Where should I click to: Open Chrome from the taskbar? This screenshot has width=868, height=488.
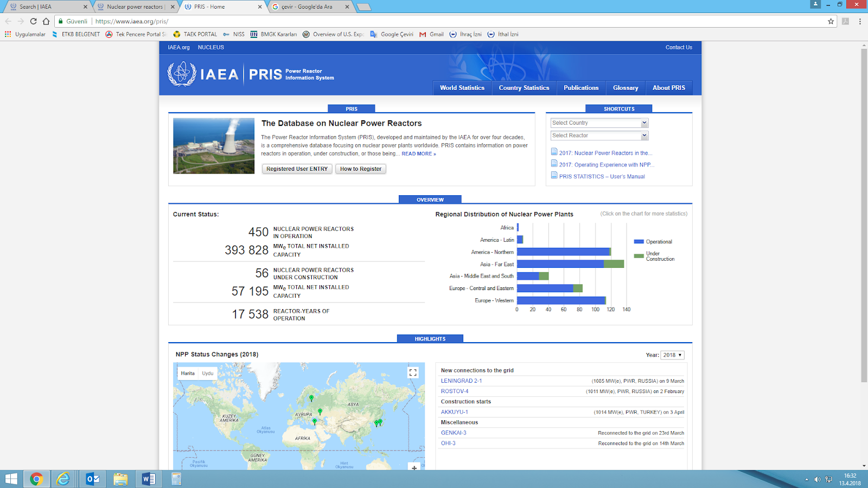tap(36, 479)
